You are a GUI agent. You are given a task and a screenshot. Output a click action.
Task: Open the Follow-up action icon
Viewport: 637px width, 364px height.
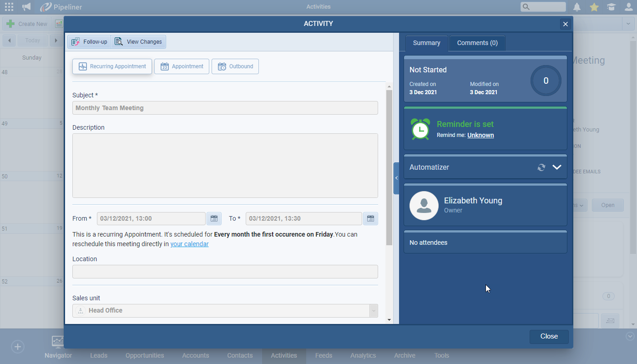coord(76,41)
